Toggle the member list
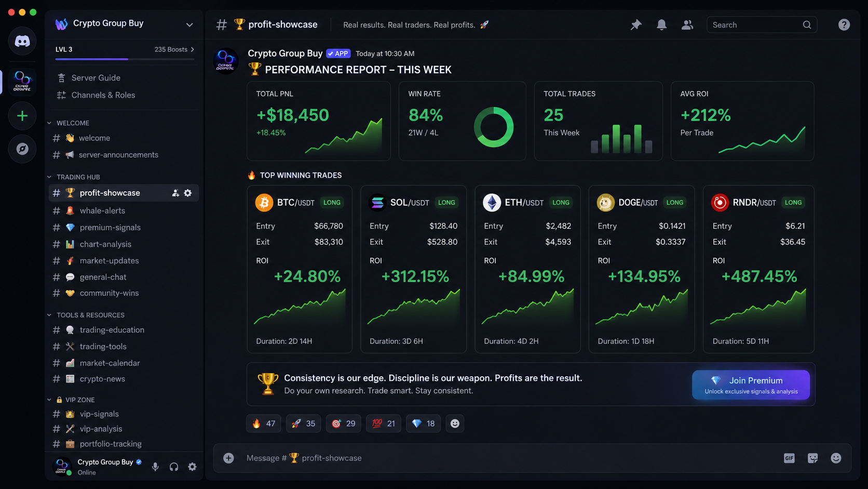This screenshot has height=489, width=868. pyautogui.click(x=687, y=25)
